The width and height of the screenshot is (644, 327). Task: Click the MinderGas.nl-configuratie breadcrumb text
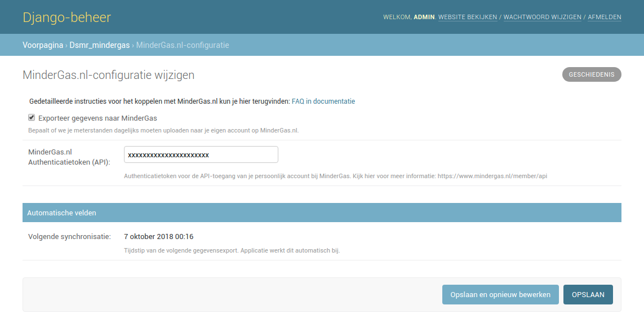(x=183, y=45)
